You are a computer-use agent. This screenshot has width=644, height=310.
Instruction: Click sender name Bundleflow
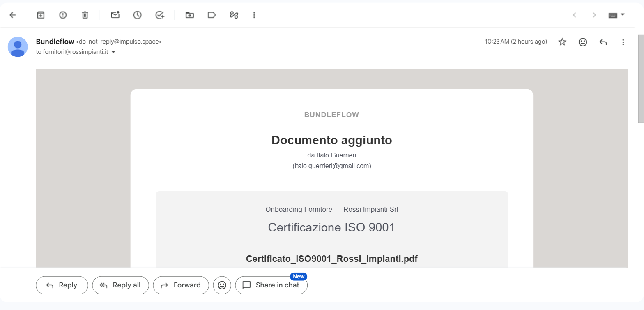tap(55, 42)
